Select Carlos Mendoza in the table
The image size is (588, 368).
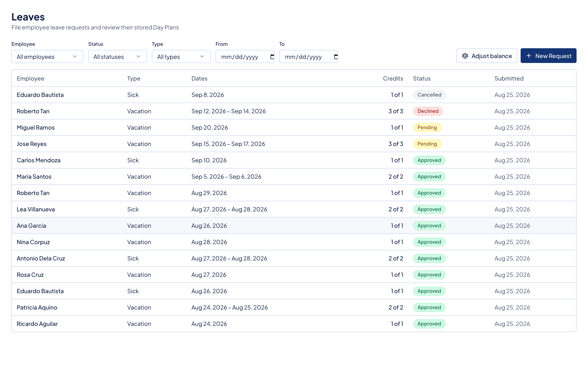(39, 160)
